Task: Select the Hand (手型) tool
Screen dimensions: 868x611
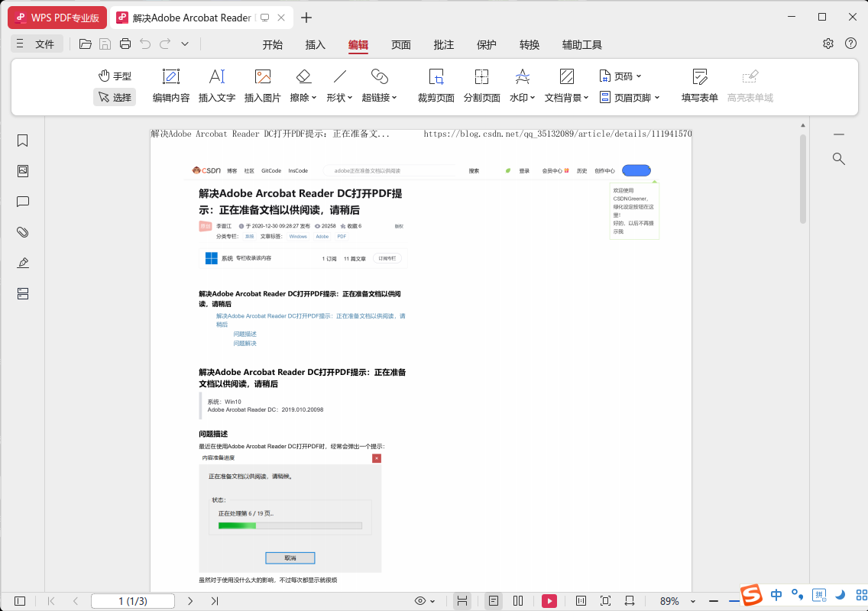Action: coord(115,76)
